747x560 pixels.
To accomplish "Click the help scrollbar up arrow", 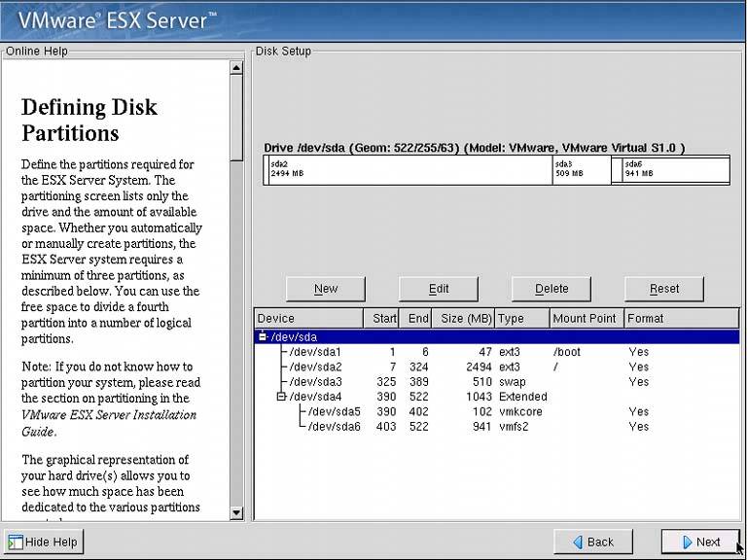I will [x=236, y=68].
